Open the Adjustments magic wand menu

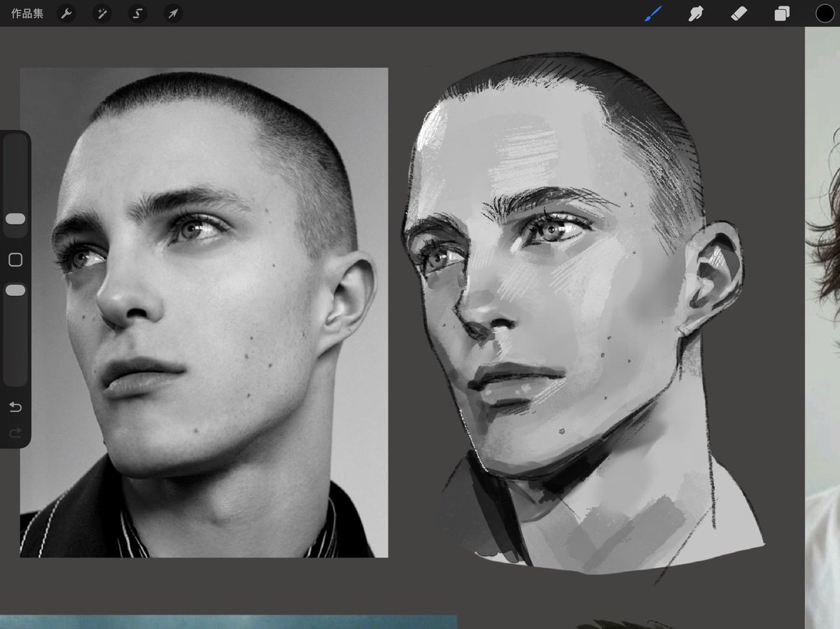coord(102,13)
